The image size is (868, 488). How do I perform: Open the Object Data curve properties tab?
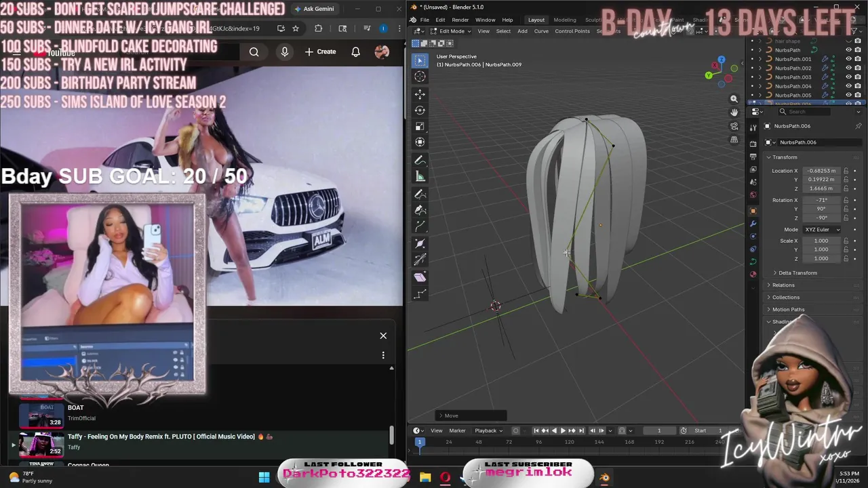[753, 262]
